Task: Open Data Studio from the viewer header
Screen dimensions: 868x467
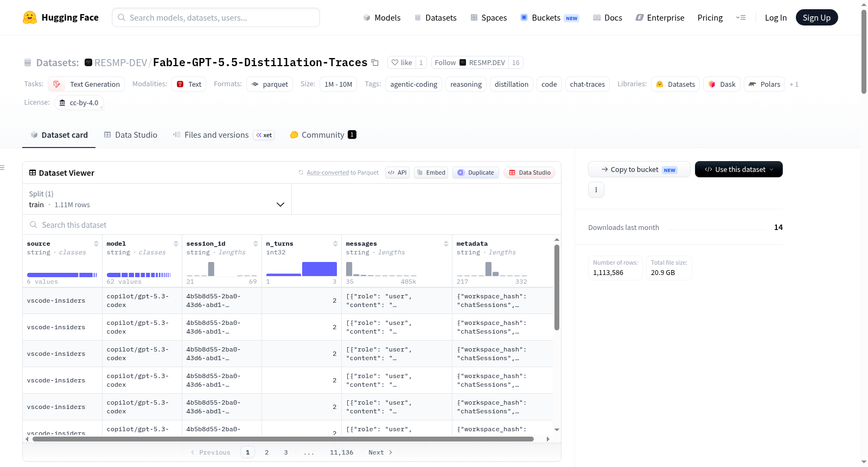Action: (529, 172)
